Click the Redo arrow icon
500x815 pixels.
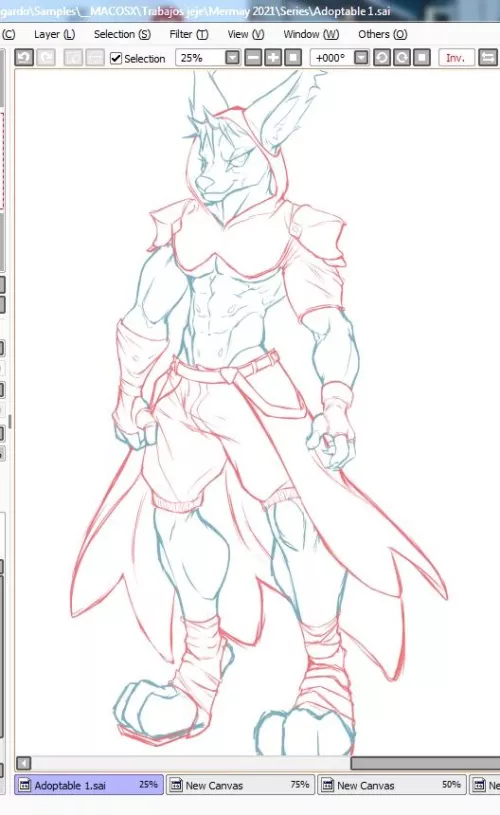pyautogui.click(x=46, y=57)
